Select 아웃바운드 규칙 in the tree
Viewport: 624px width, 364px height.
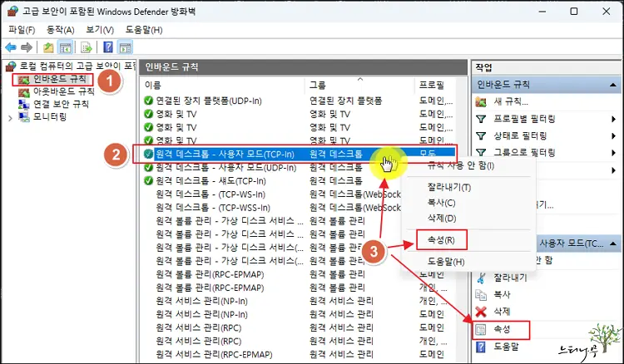[x=64, y=91]
